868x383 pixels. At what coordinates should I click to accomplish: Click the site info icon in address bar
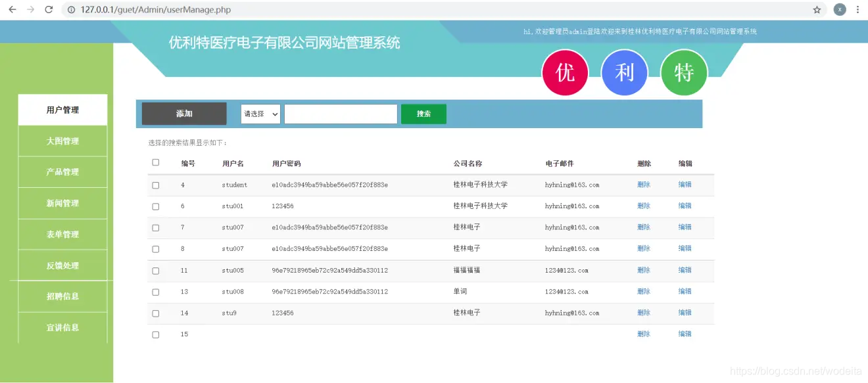(x=72, y=10)
